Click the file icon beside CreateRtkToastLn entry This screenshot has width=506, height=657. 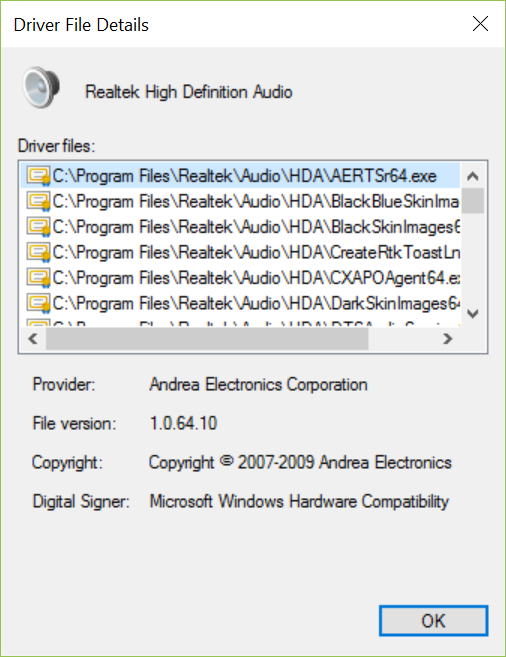(x=38, y=252)
